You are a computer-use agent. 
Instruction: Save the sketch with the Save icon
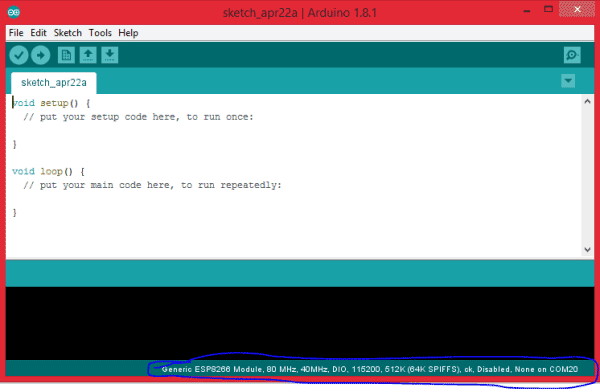coord(110,55)
